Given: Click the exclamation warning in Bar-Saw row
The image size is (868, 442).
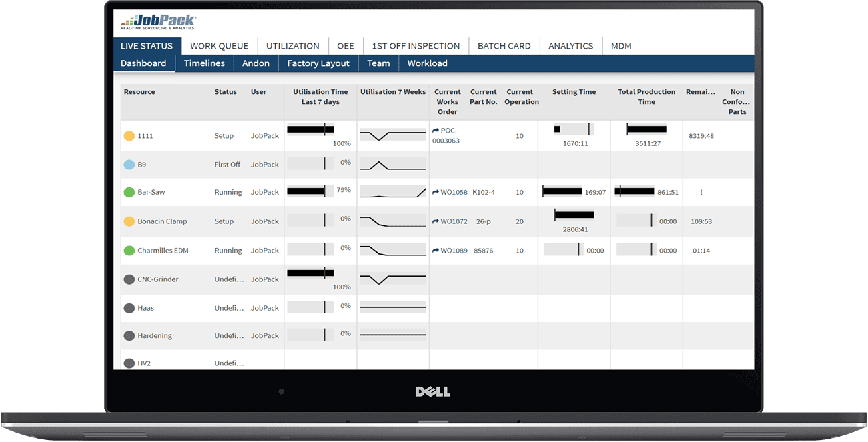Looking at the screenshot, I should (x=701, y=193).
